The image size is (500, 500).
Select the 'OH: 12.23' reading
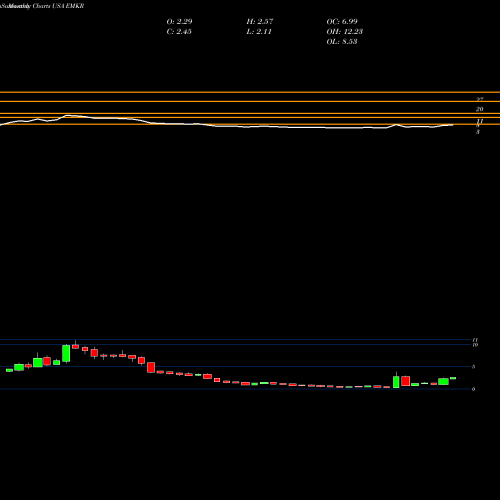tap(345, 31)
